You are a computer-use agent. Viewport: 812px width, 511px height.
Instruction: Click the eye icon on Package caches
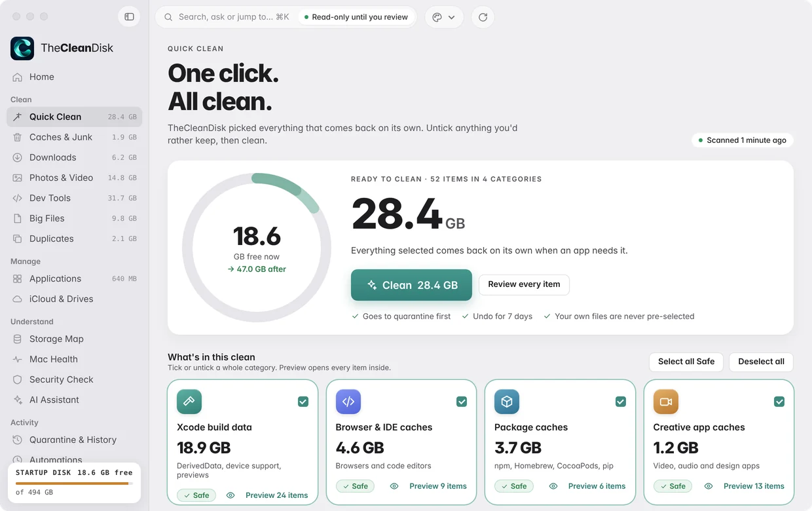(x=553, y=486)
